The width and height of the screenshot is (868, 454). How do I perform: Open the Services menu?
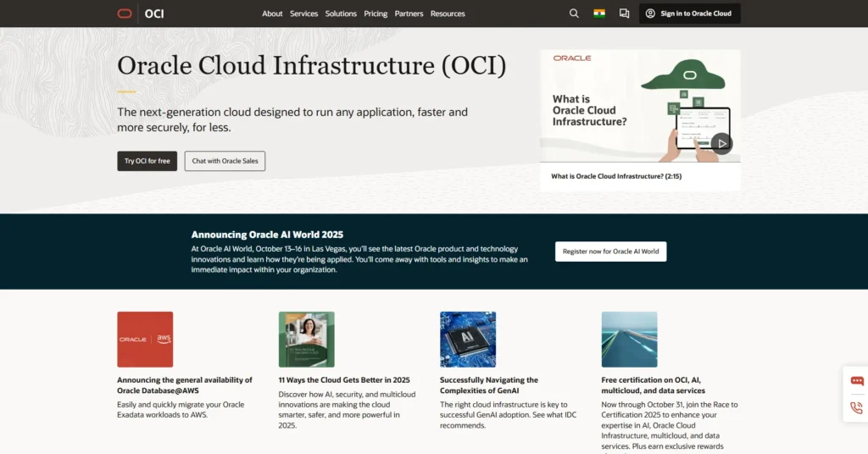coord(304,14)
